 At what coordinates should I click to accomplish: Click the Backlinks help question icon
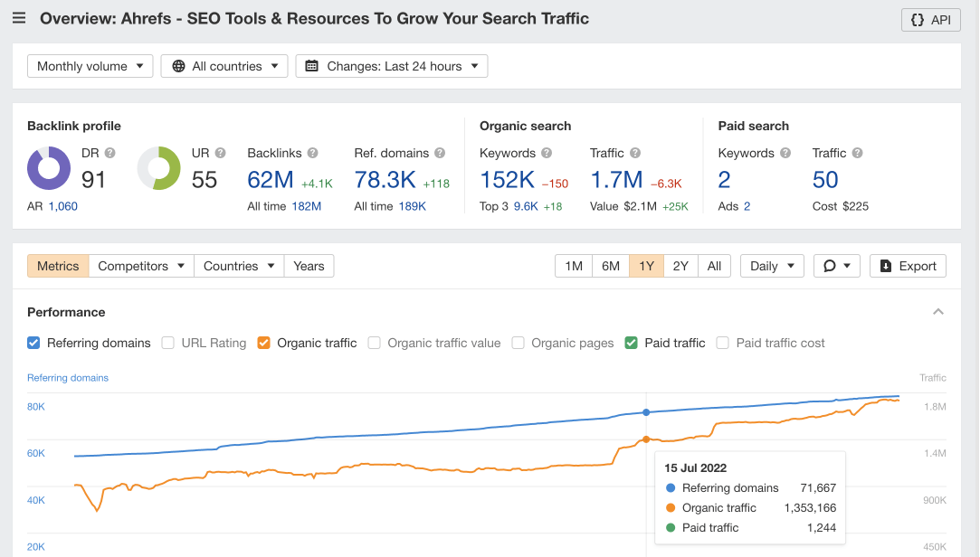pyautogui.click(x=312, y=153)
